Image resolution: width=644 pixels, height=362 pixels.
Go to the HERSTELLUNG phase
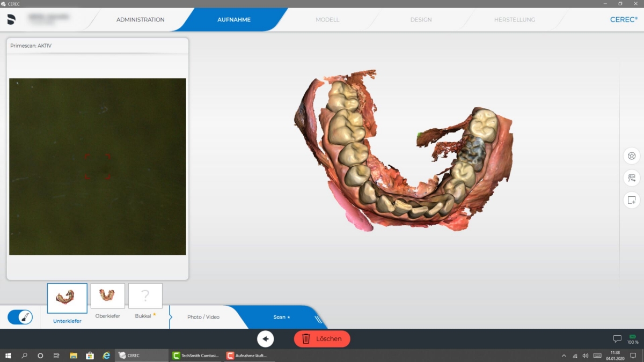[515, 20]
